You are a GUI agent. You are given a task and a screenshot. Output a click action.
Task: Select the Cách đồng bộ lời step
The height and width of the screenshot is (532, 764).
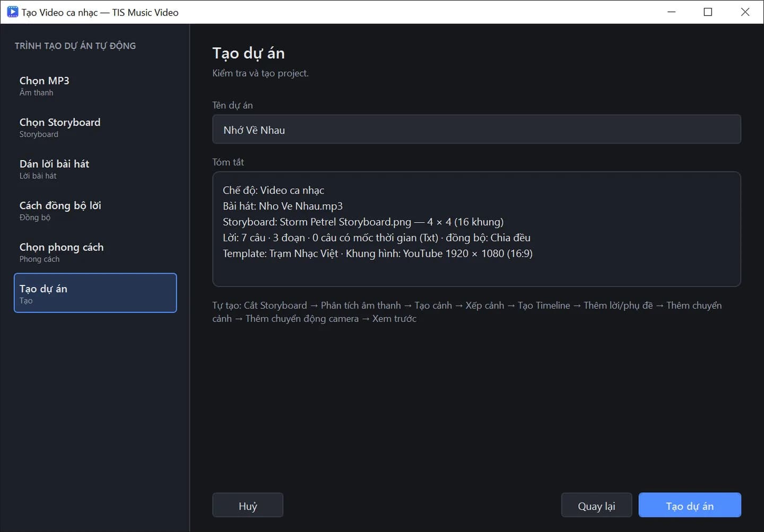click(x=95, y=211)
